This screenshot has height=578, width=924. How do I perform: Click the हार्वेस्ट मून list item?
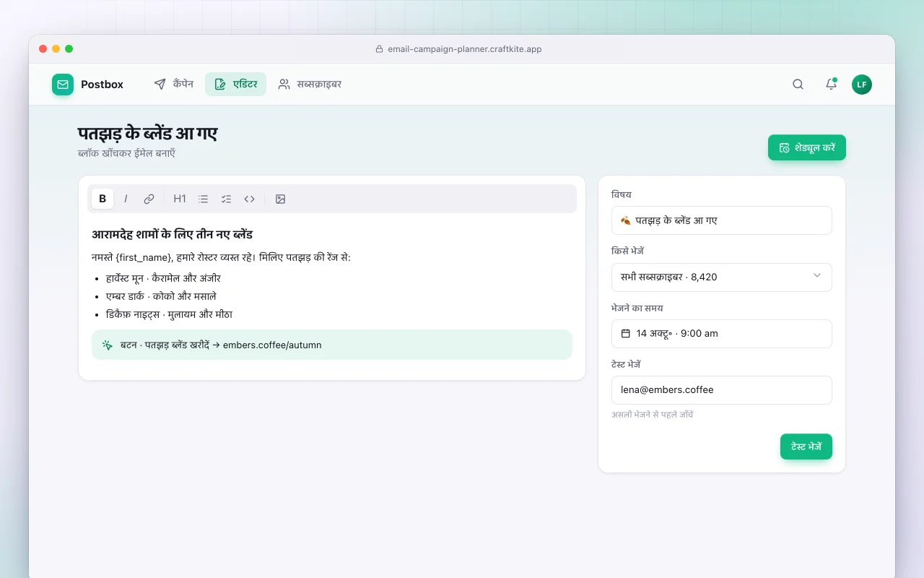coord(163,278)
